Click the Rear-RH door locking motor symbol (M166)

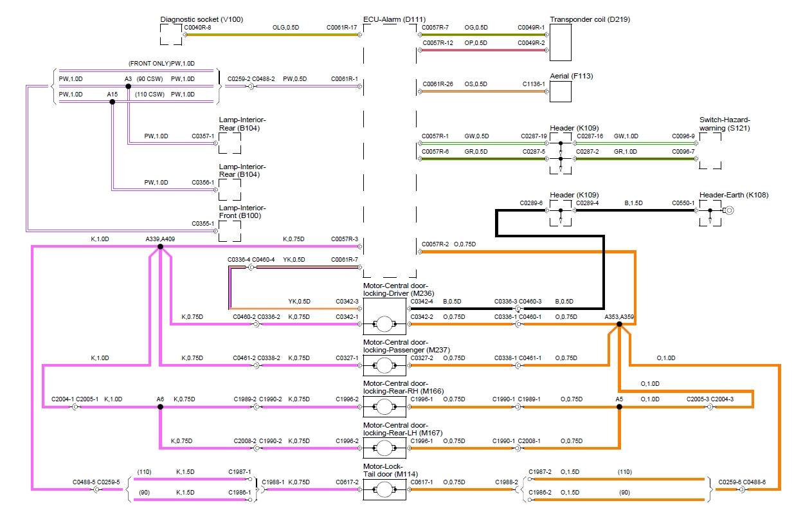[x=385, y=406]
